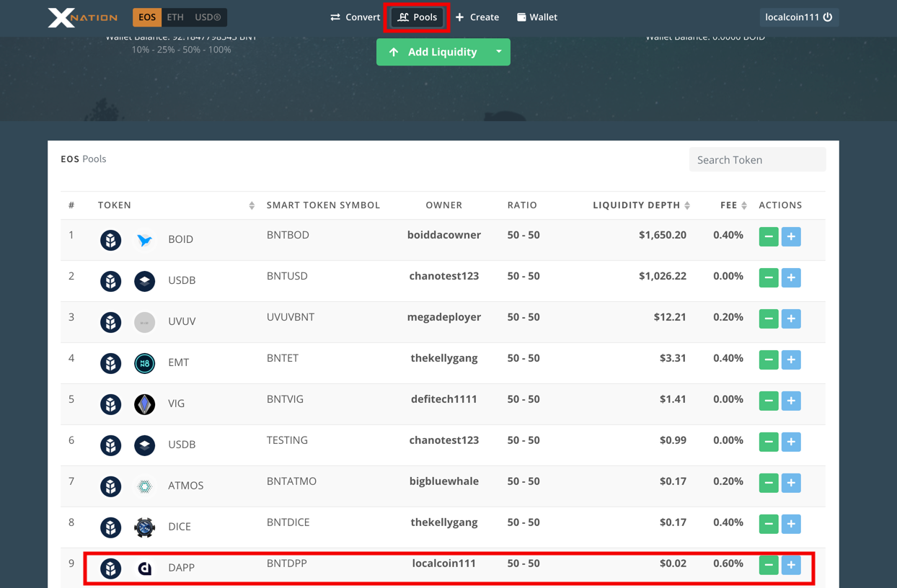Remove liquidity from BOID pool

(x=769, y=236)
